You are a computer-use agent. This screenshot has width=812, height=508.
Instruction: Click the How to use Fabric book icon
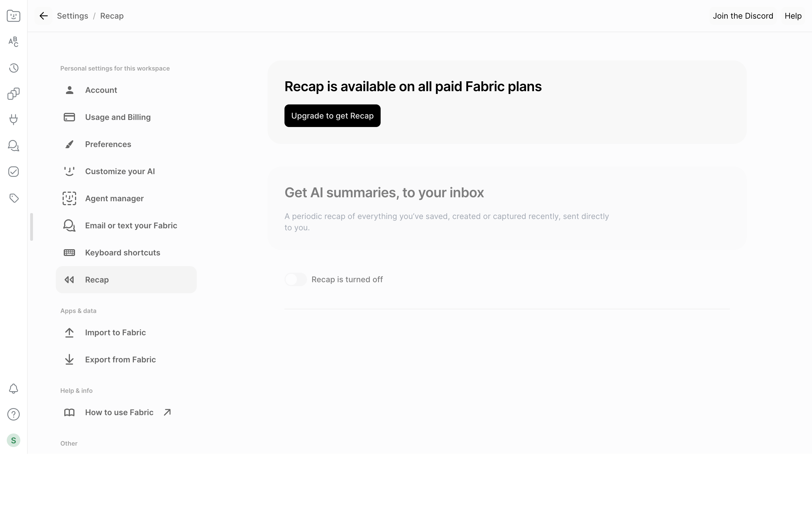[x=69, y=412]
